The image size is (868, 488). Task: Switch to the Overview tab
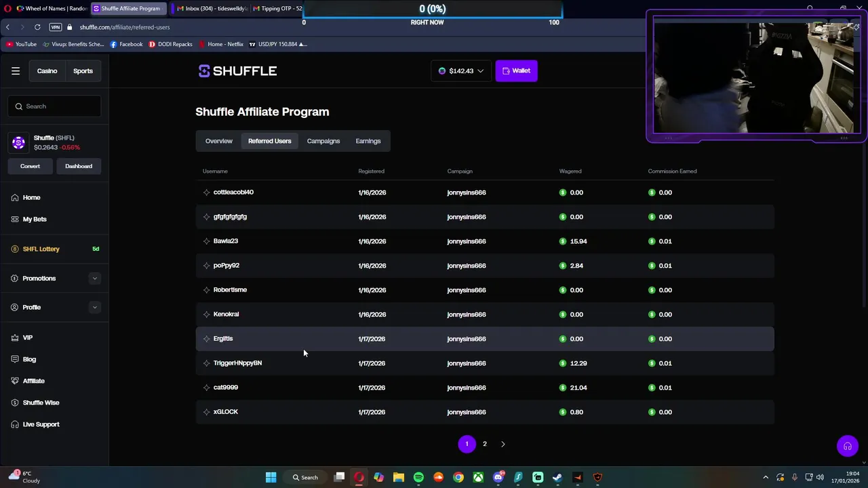(219, 141)
